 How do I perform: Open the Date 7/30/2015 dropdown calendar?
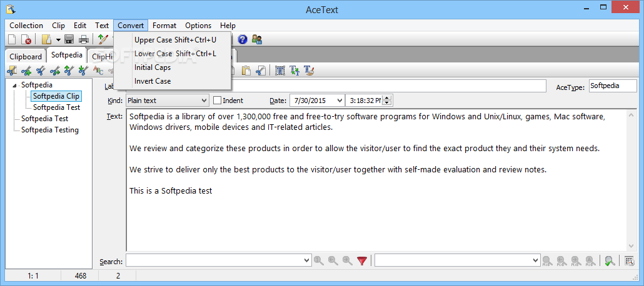340,100
